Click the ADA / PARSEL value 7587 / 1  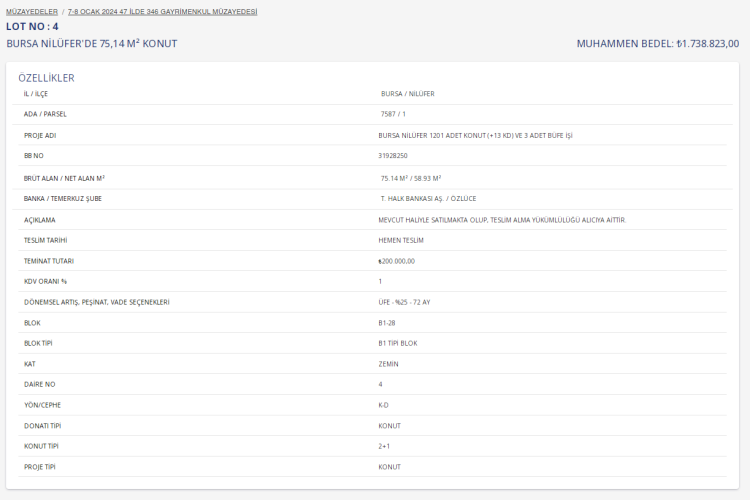[x=393, y=114]
